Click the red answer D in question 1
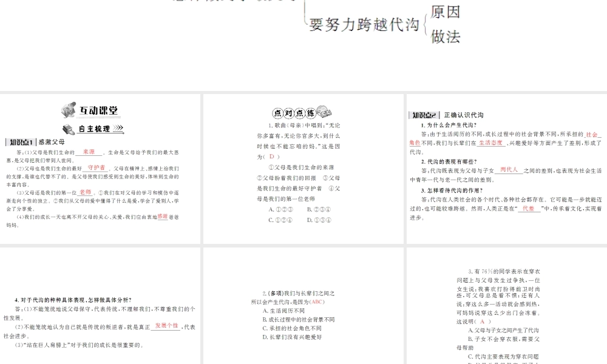 point(271,157)
